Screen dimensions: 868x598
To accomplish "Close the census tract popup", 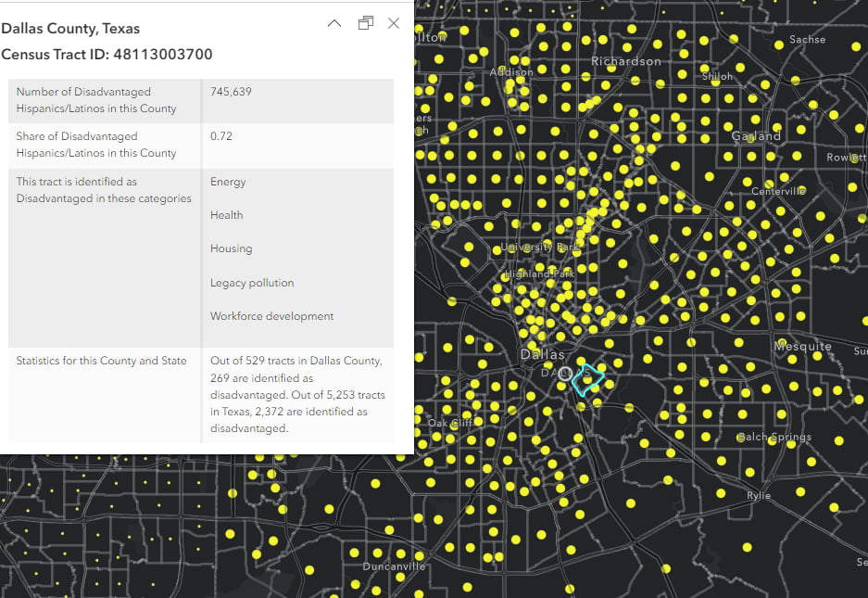I will [x=394, y=23].
